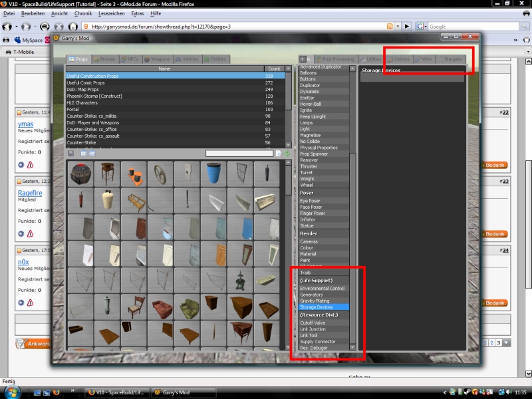
Task: Click Firefox reload button in toolbar
Action: click(44, 27)
